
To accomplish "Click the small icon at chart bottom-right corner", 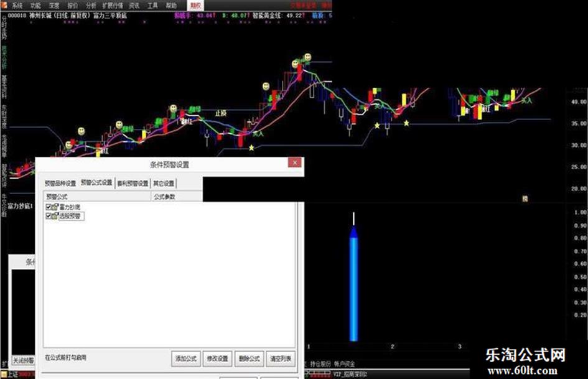I will [x=525, y=199].
